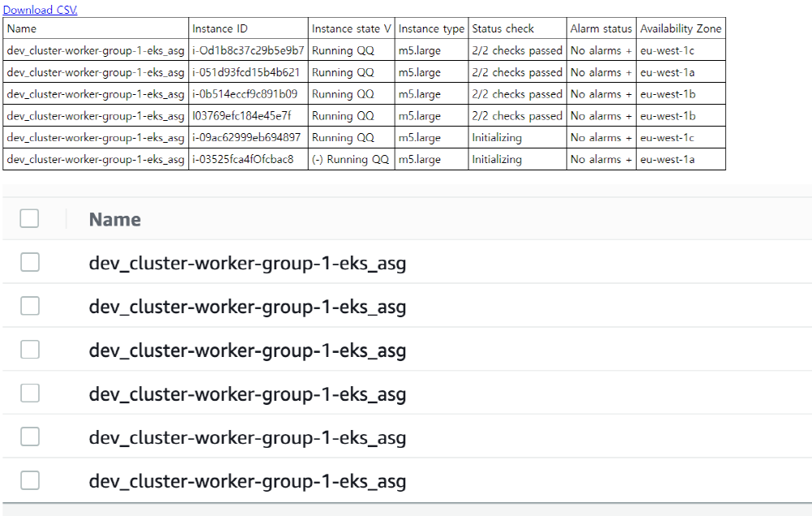Add alarm via plus icon for i-051d93fcd15b4b621
This screenshot has height=516, width=812.
(628, 72)
